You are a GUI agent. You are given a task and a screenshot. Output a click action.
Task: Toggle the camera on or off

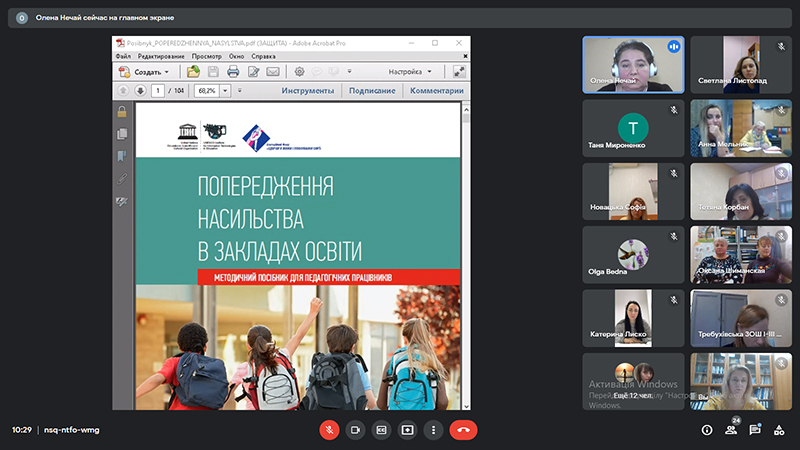(356, 430)
